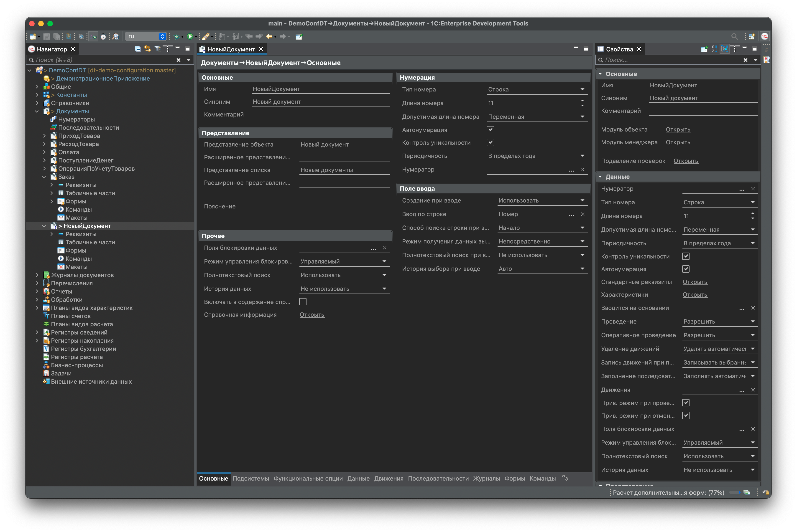Click the green Run launch button in toolbar
797x532 pixels.
(x=190, y=36)
